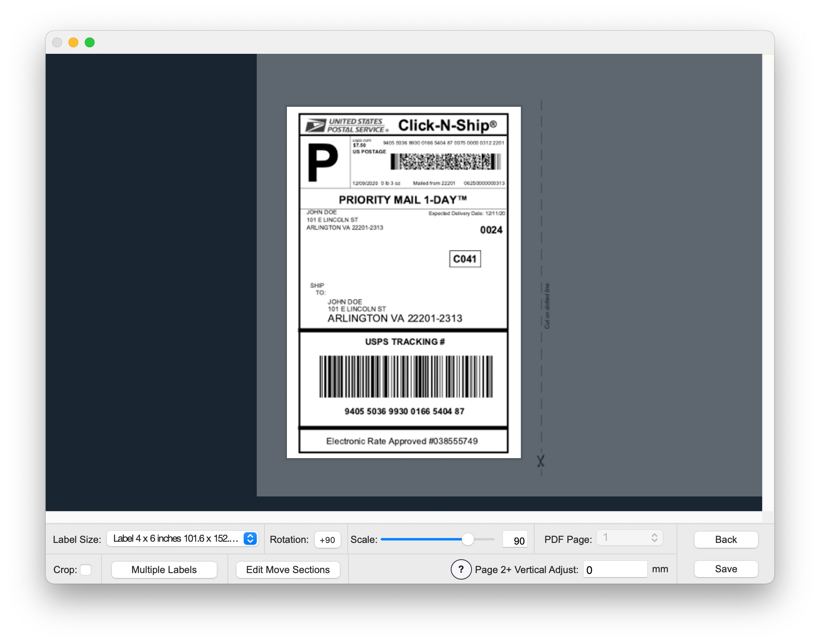Image resolution: width=820 pixels, height=644 pixels.
Task: Save the label settings
Action: pos(725,569)
